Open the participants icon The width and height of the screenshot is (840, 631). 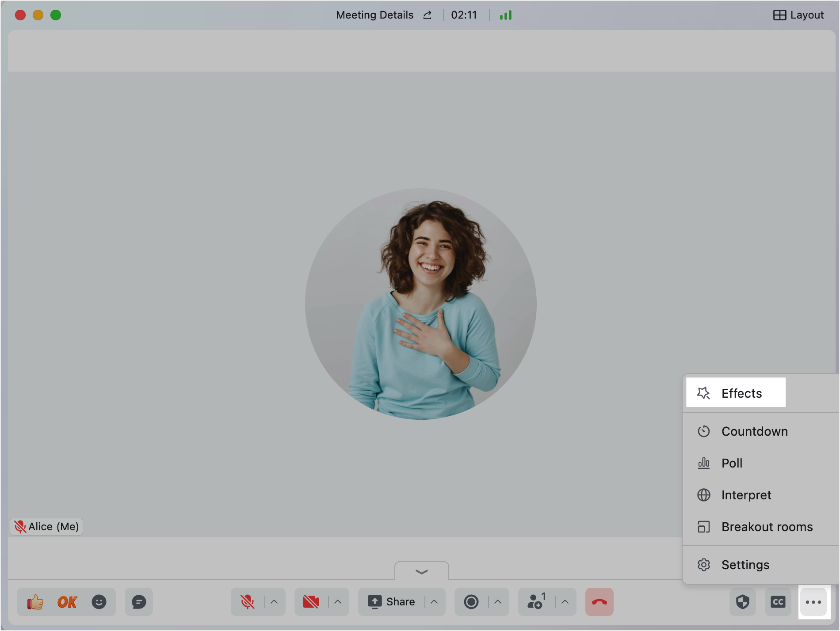[536, 602]
